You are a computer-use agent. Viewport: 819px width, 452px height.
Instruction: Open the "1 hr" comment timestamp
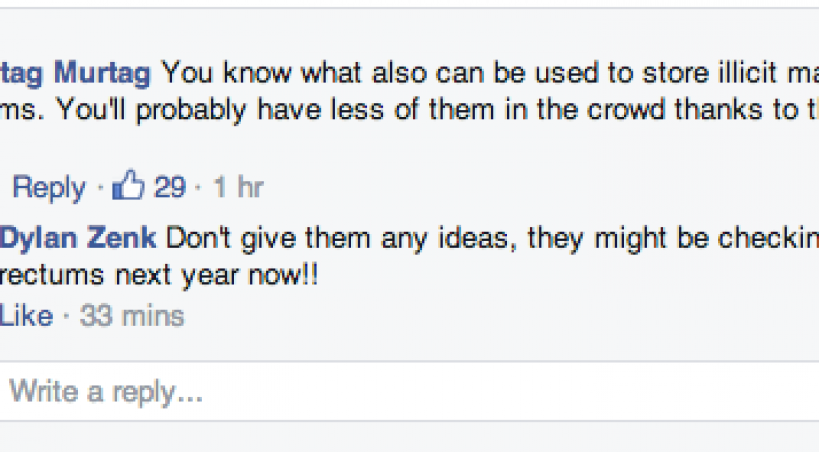[x=238, y=187]
